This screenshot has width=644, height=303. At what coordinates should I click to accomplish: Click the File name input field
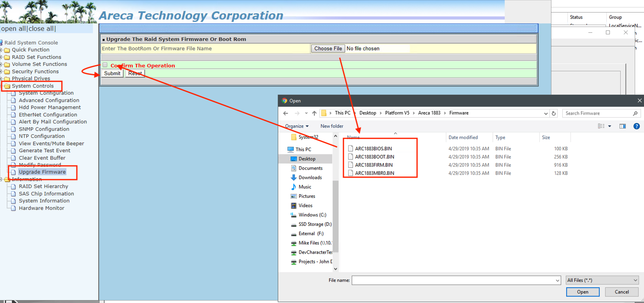coord(453,280)
